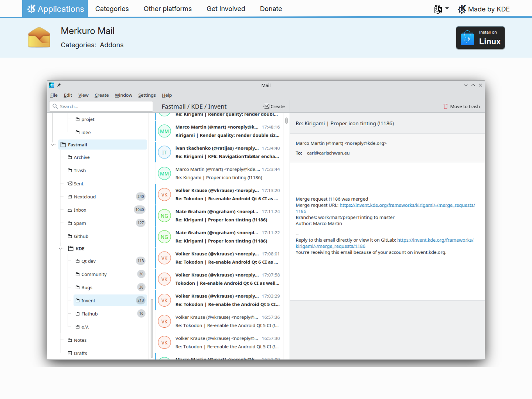Click the NG avatar on the 17:11:22 message
Image resolution: width=532 pixels, height=399 pixels.
coord(164,237)
